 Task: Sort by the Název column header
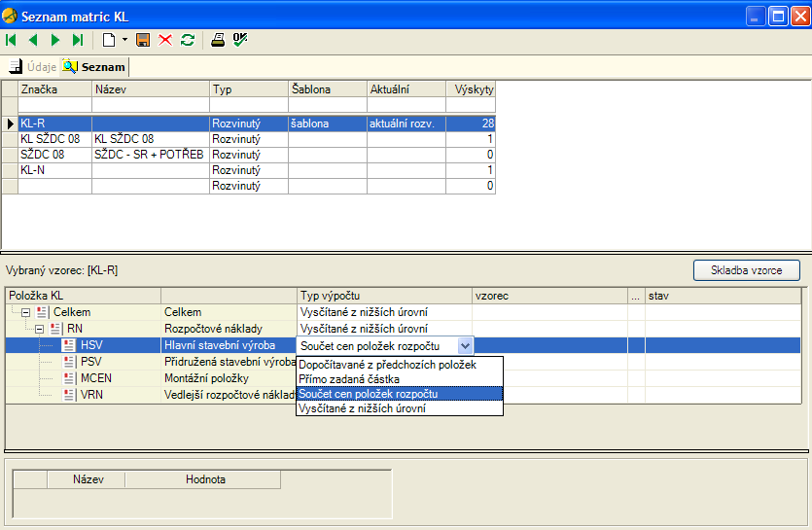pyautogui.click(x=151, y=89)
